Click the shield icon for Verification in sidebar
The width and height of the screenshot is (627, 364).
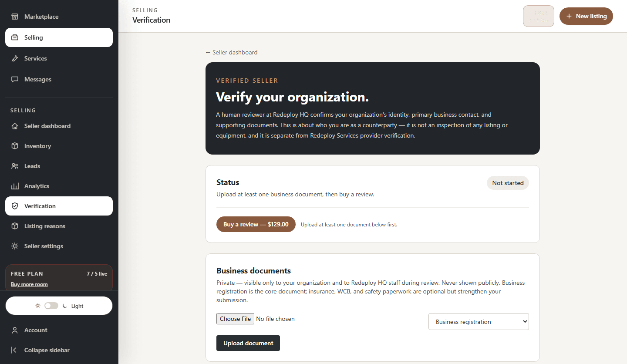tap(15, 206)
